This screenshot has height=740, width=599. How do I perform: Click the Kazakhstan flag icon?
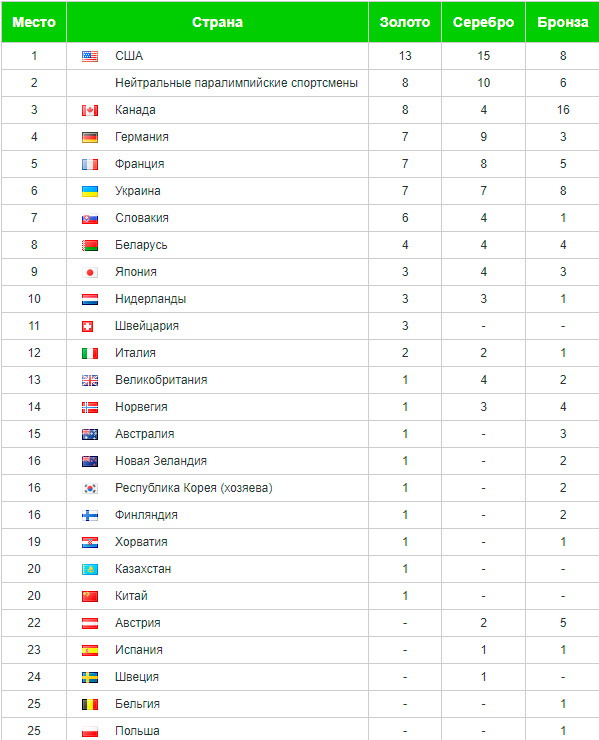tap(90, 569)
